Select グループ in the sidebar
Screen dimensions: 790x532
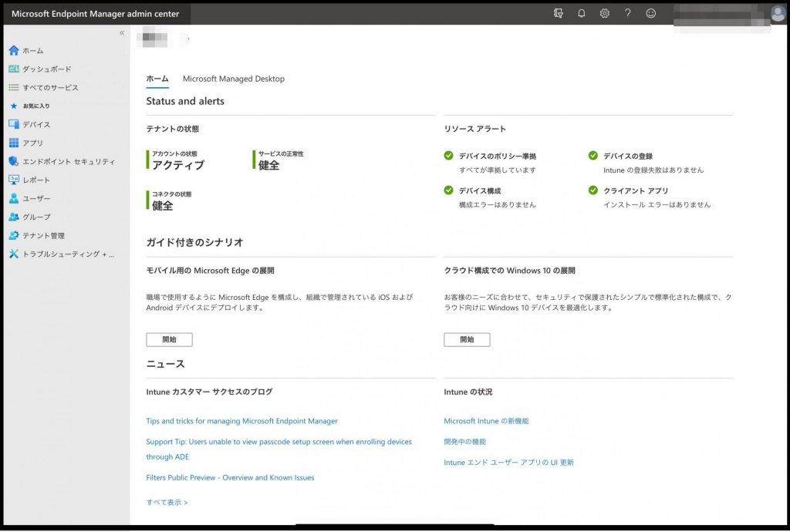(36, 217)
